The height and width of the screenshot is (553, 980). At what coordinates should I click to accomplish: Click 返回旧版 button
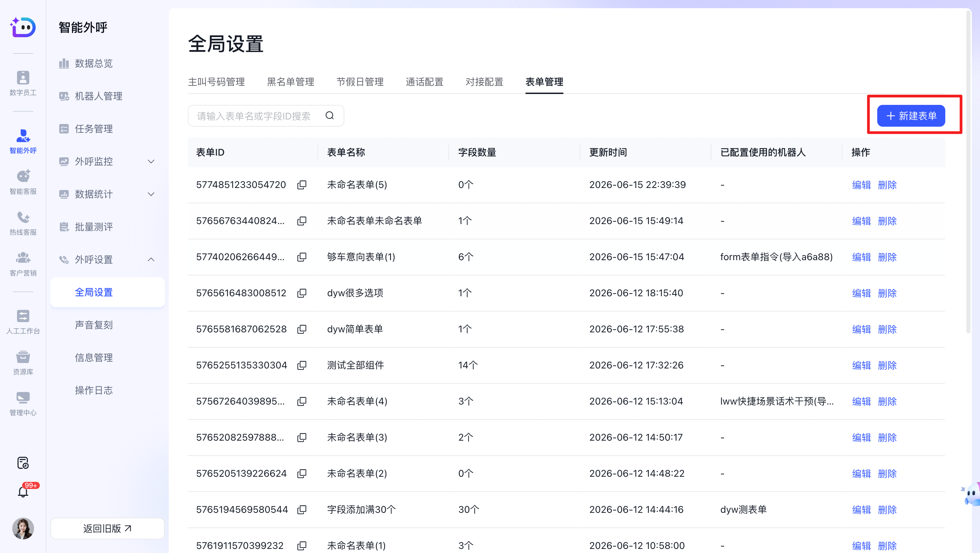tap(107, 528)
